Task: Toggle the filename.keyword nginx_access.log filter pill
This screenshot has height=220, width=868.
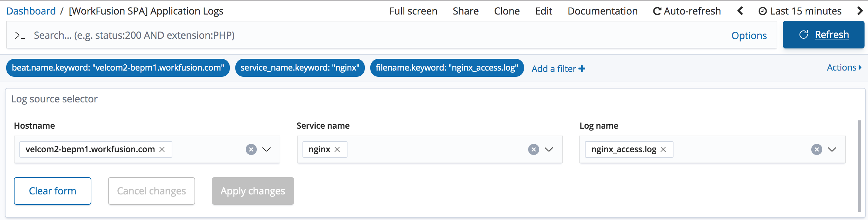Action: 447,68
